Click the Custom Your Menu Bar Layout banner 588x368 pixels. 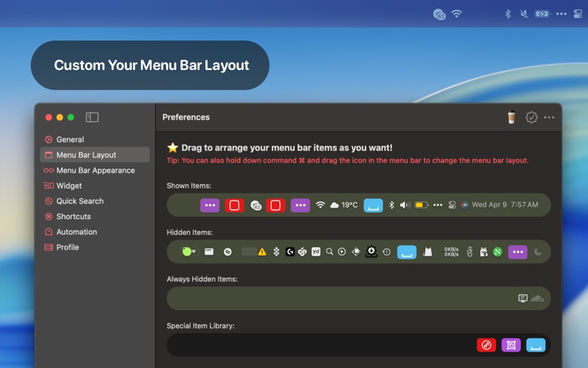150,65
